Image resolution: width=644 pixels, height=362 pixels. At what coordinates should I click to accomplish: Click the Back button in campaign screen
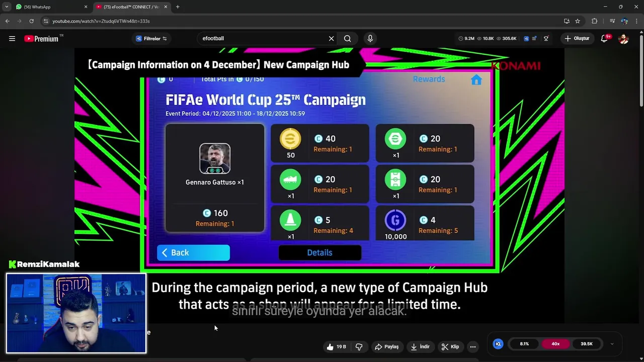[x=193, y=253]
